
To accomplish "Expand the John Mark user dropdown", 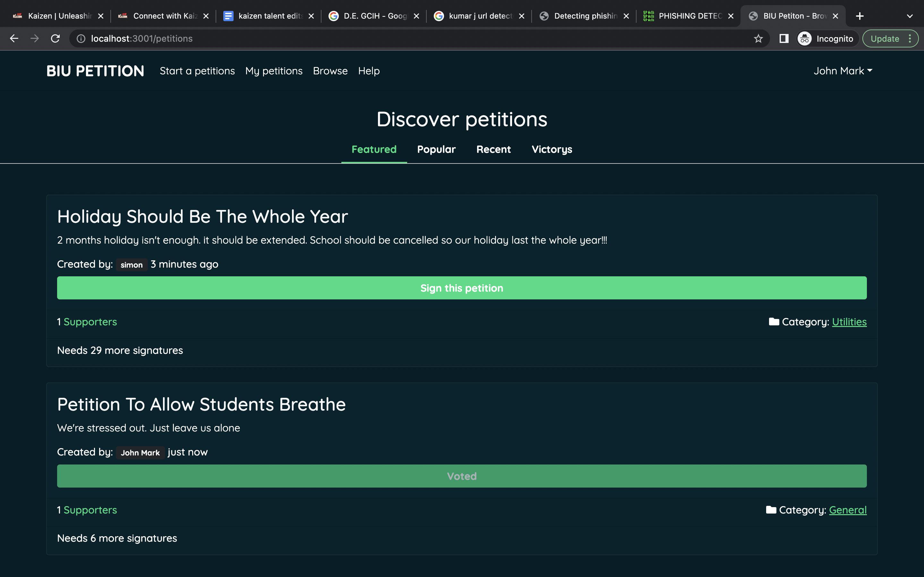I will tap(843, 71).
